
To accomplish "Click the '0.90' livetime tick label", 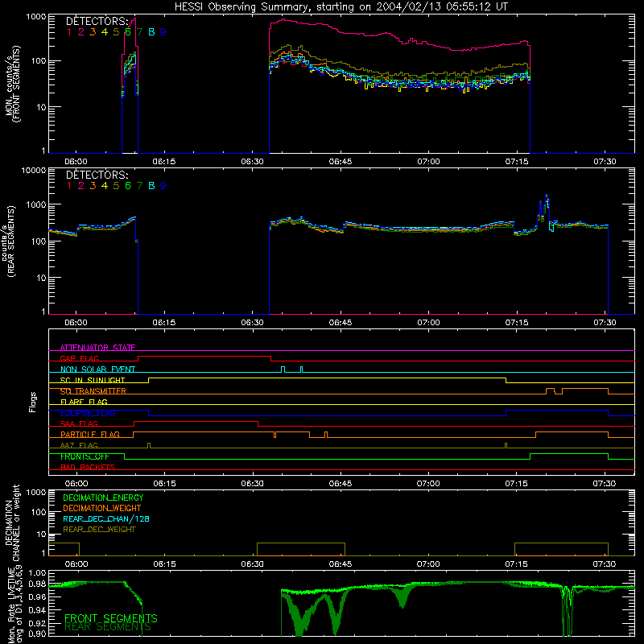I will pyautogui.click(x=38, y=634).
